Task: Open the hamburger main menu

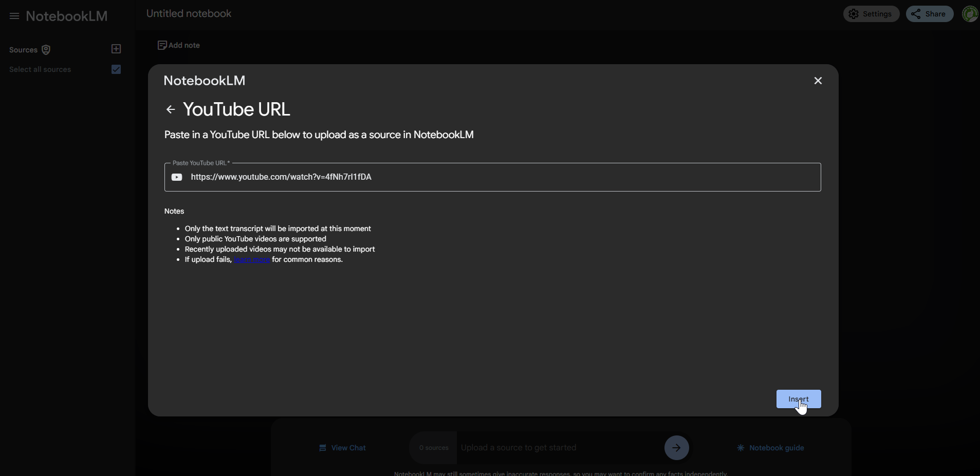Action: 14,16
